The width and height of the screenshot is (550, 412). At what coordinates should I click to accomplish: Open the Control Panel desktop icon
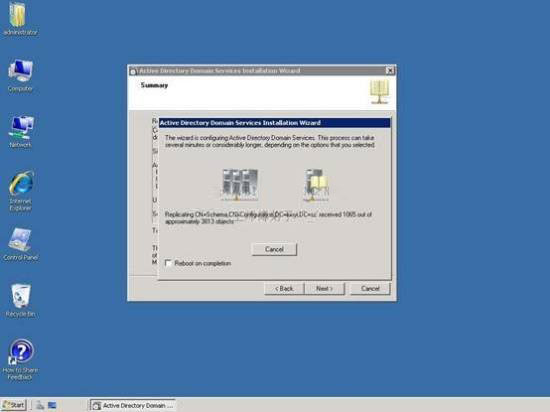coord(20,244)
